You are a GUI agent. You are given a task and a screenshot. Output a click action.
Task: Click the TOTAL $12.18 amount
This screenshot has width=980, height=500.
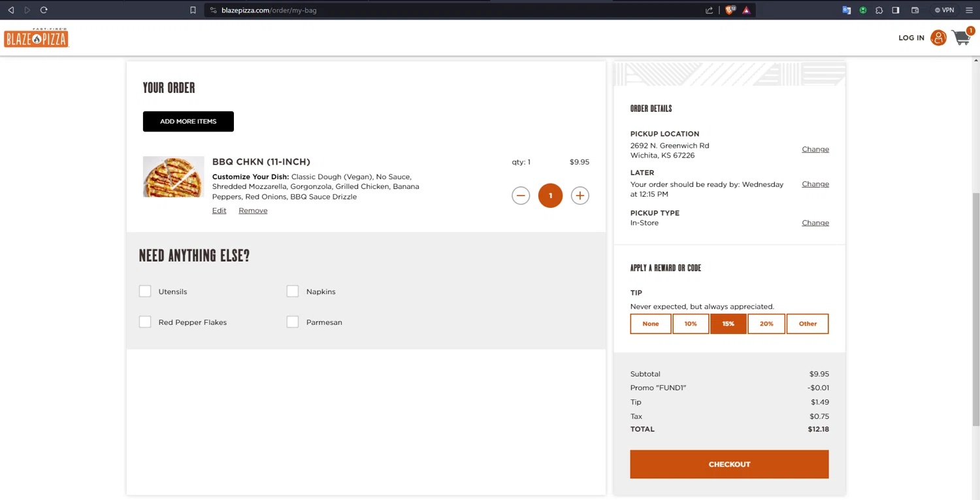(x=818, y=429)
